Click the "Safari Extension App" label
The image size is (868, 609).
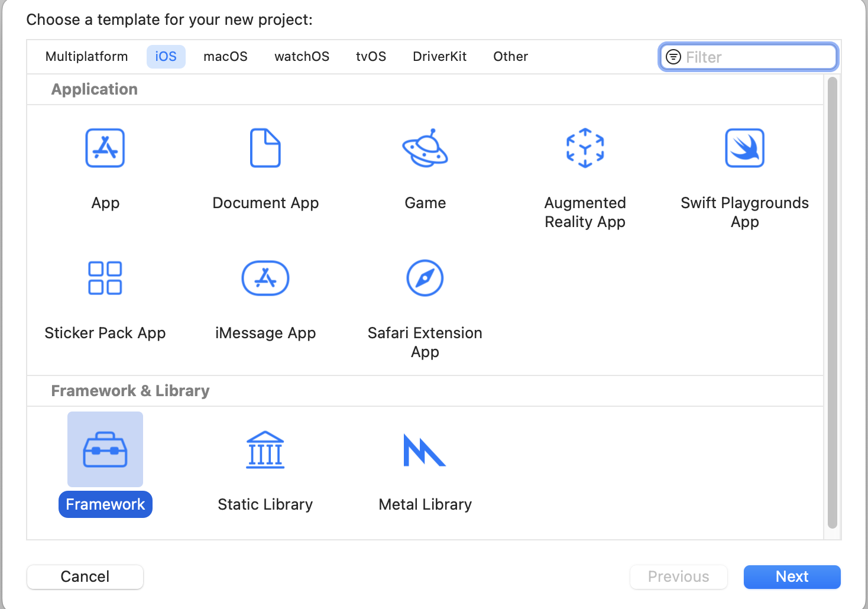(425, 342)
